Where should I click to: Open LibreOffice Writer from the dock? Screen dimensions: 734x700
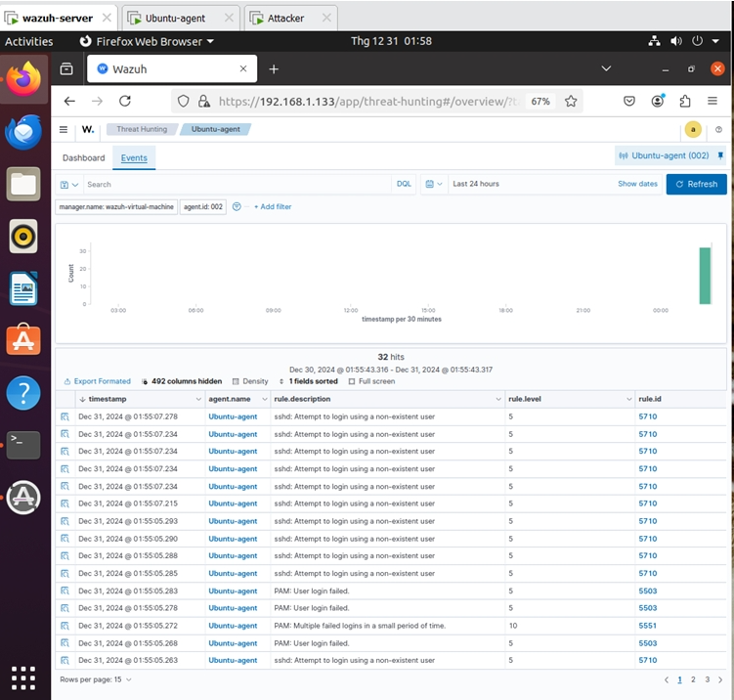(23, 288)
